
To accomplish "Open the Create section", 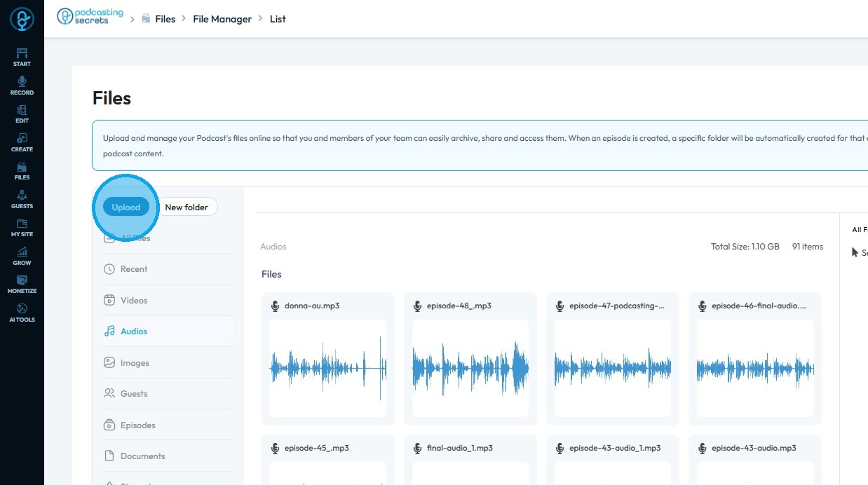I will pyautogui.click(x=22, y=143).
